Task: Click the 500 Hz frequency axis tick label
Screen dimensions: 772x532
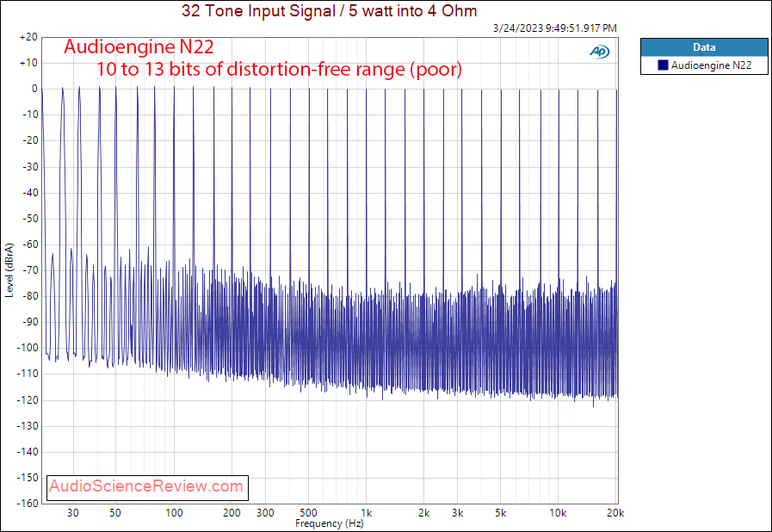Action: coord(308,513)
